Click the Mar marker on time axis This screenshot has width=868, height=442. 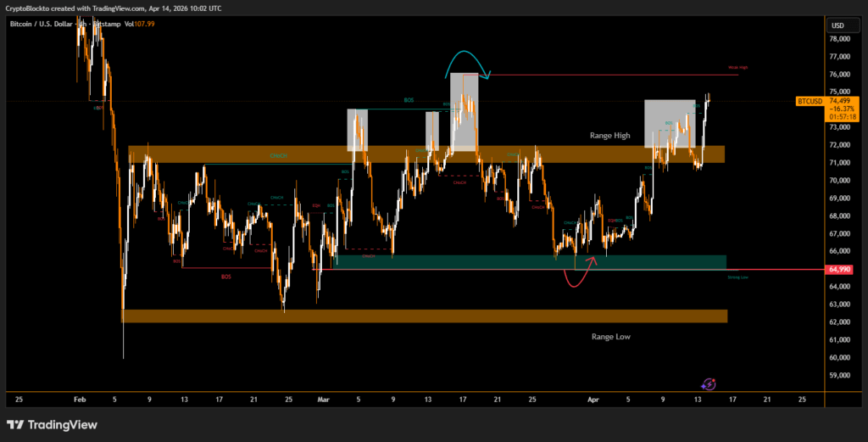click(323, 398)
